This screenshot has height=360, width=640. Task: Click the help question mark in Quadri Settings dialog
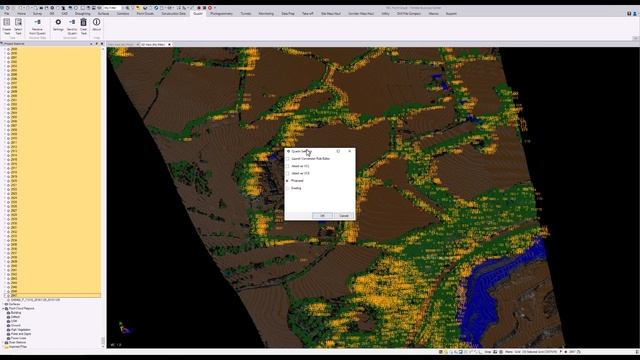tap(338, 151)
